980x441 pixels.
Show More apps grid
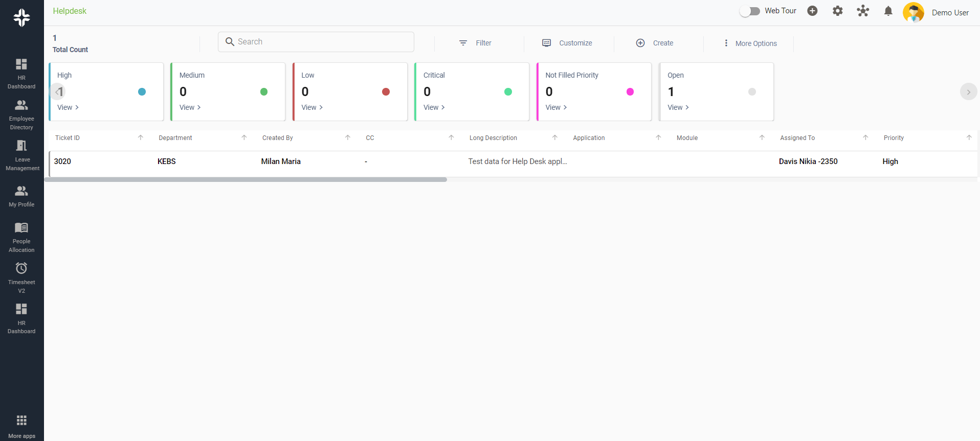[21, 426]
